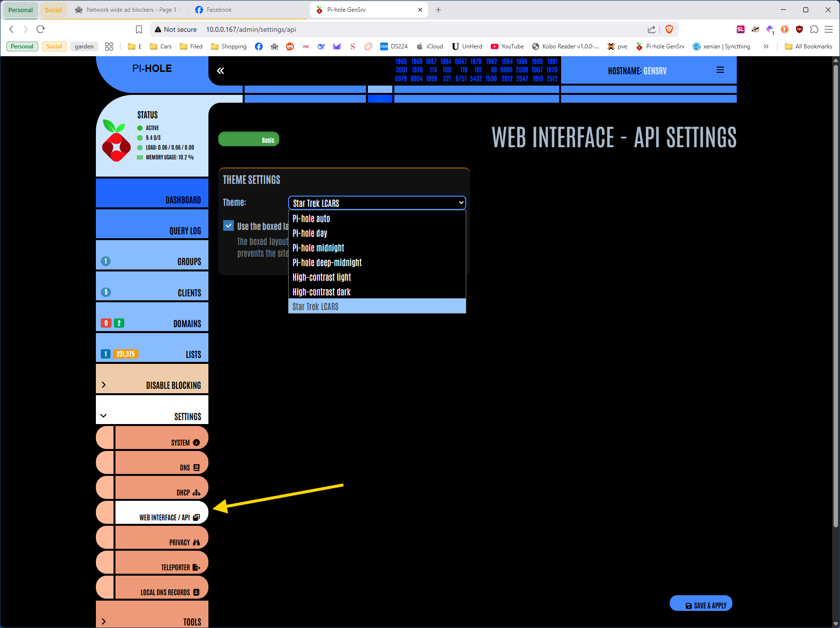Select Pi-hole midnight theme option

point(318,248)
